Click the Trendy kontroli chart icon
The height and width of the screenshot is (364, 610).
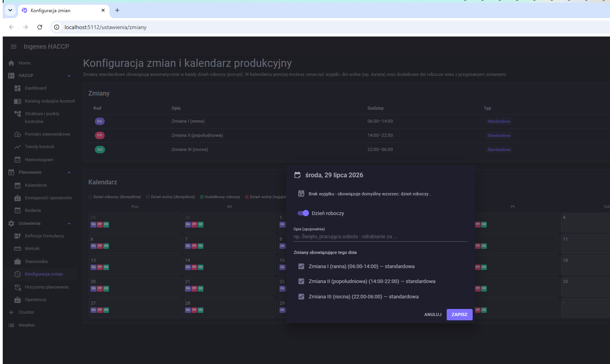pyautogui.click(x=17, y=147)
